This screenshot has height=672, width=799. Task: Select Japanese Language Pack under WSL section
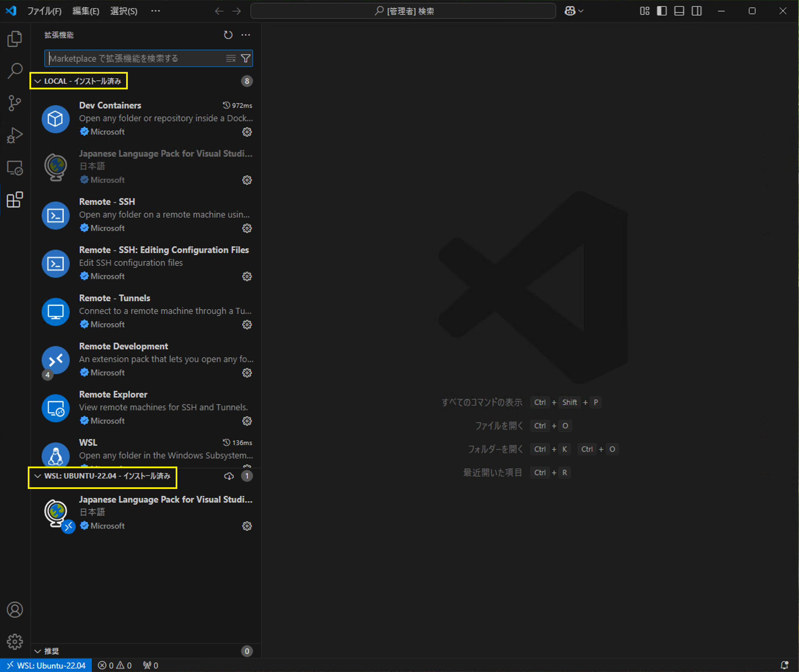(x=147, y=512)
